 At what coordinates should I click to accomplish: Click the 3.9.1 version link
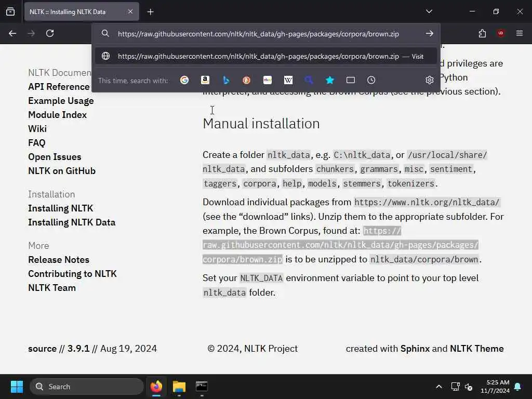[78, 349]
